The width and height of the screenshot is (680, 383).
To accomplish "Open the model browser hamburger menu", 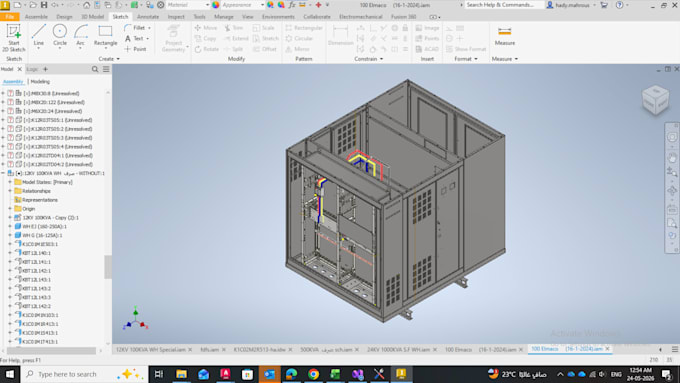I will click(x=106, y=69).
